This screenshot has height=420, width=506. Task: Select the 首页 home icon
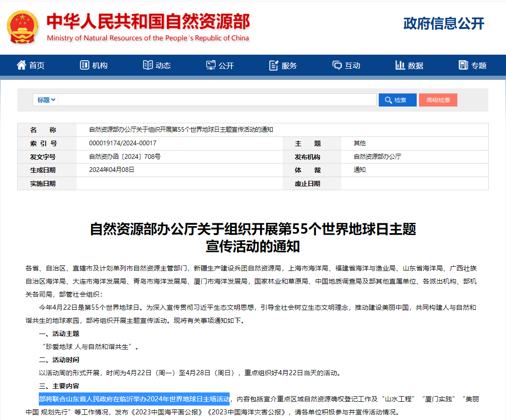click(21, 65)
